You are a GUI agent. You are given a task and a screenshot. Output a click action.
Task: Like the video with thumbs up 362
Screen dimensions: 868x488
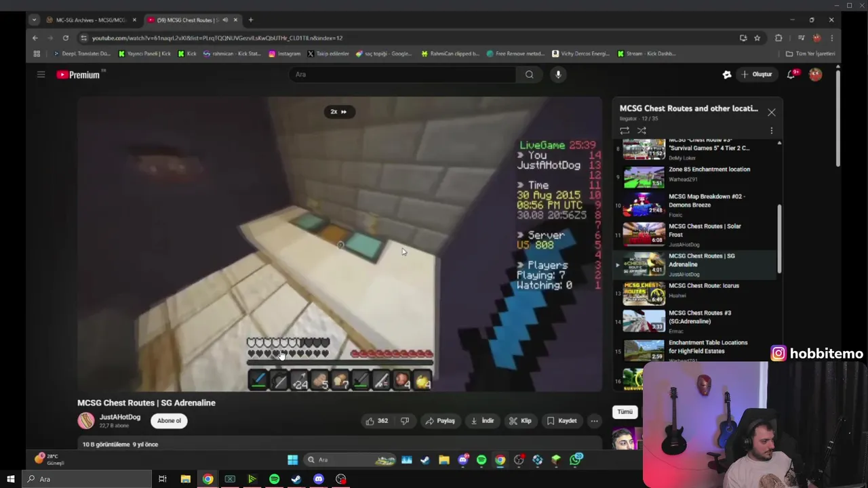(377, 421)
